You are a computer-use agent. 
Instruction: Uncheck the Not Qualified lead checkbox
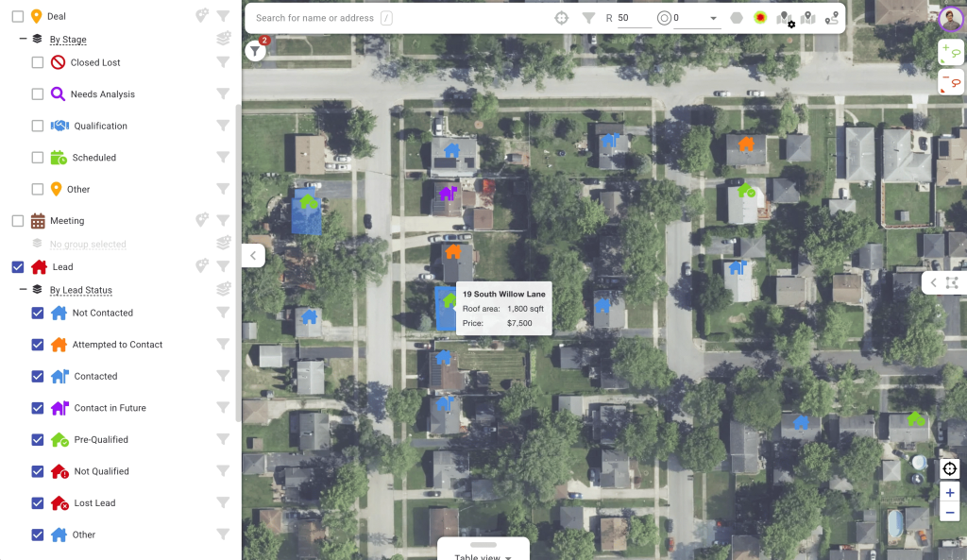click(38, 471)
